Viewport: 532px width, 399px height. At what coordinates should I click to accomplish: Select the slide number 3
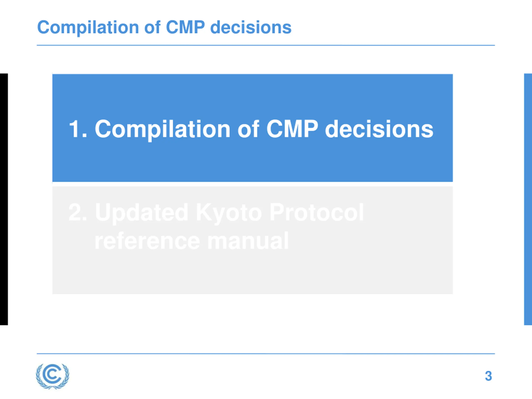(488, 376)
